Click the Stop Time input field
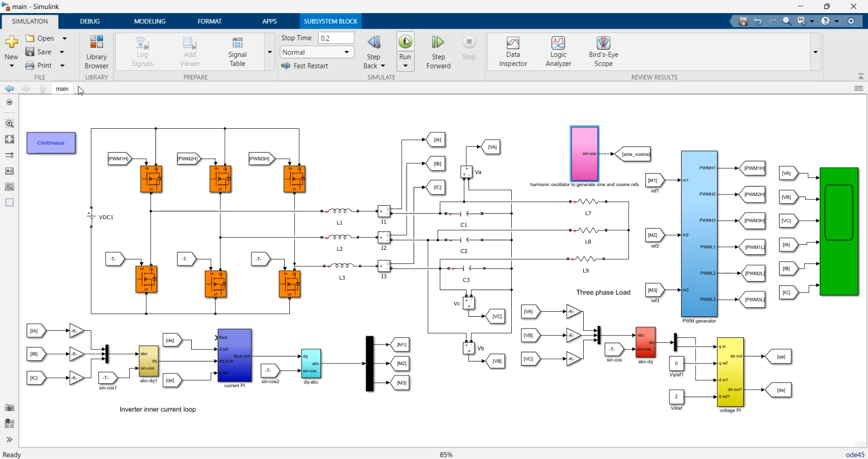Screen dimensions: 868x459 pyautogui.click(x=336, y=38)
